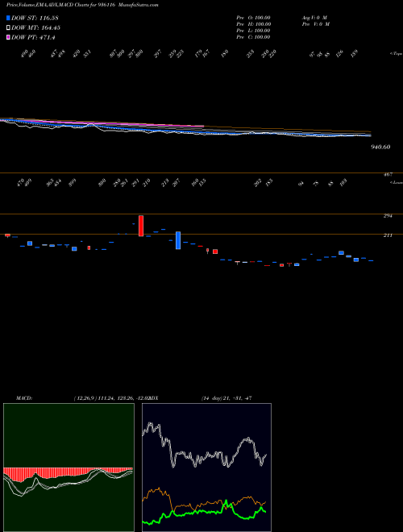Click the 940.60 price label
The height and width of the screenshot is (532, 403).
tap(380, 147)
